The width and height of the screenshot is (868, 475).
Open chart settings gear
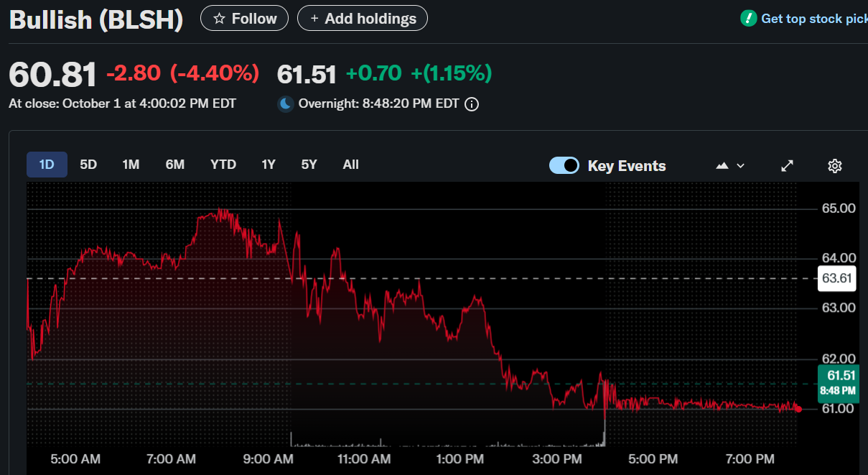pos(834,166)
